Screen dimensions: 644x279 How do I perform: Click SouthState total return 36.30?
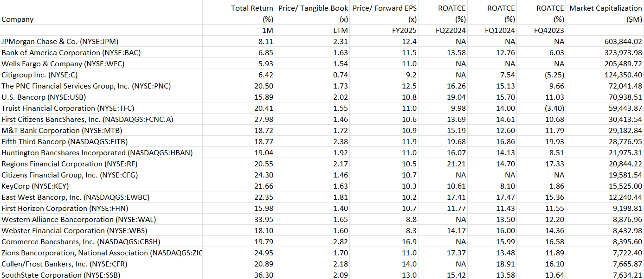click(x=238, y=275)
